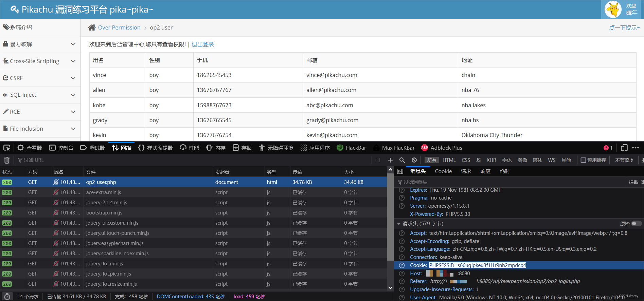Filter requests by 字体 (fonts)
The height and width of the screenshot is (301, 644).
point(507,160)
